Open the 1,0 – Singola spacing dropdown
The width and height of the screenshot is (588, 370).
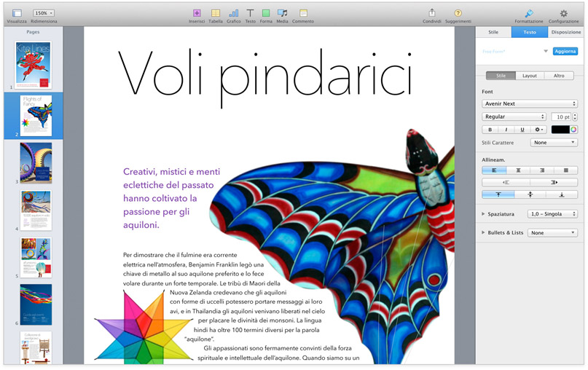pyautogui.click(x=552, y=214)
